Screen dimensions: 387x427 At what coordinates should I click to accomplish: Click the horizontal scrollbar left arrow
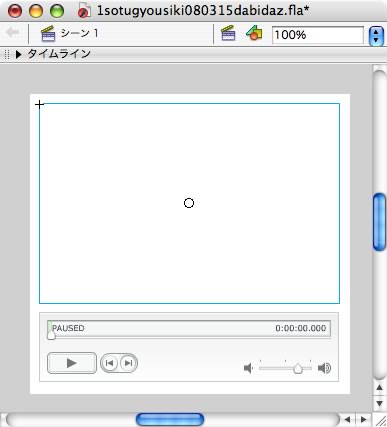coord(347,420)
